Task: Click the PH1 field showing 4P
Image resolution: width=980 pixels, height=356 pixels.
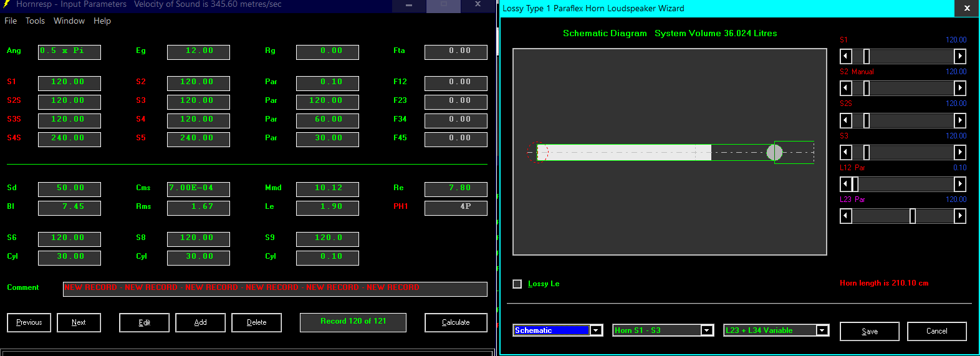Action: coord(456,208)
